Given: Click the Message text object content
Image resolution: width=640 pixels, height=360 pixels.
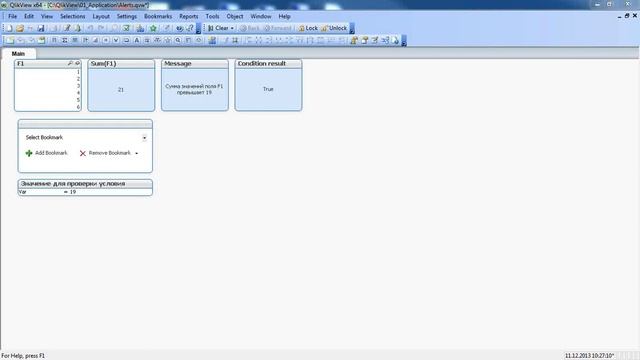Looking at the screenshot, I should pos(194,89).
